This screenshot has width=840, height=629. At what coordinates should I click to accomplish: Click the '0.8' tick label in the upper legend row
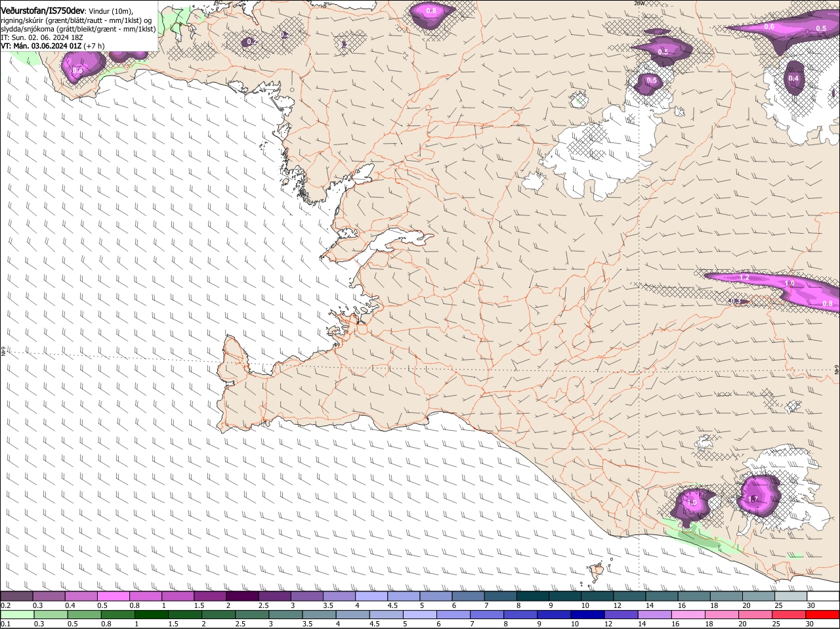tap(135, 605)
